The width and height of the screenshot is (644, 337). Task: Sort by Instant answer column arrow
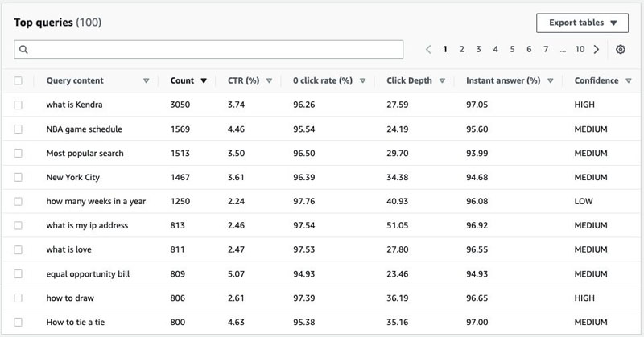(x=551, y=81)
